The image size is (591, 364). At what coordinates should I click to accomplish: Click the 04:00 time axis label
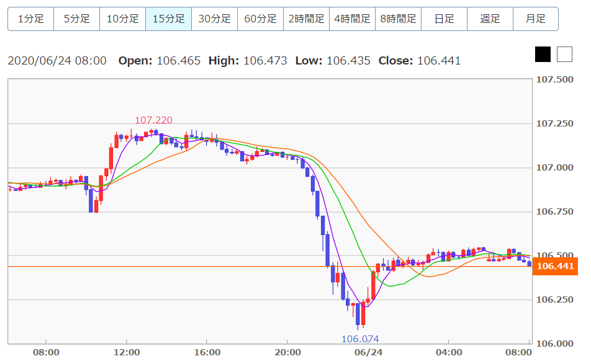(x=449, y=353)
